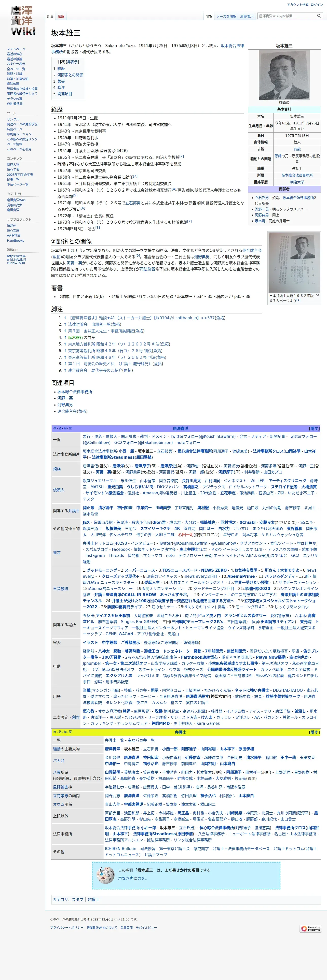The width and height of the screenshot is (327, 980).
Task: Switch to the 記事 tab
Action: (x=51, y=16)
